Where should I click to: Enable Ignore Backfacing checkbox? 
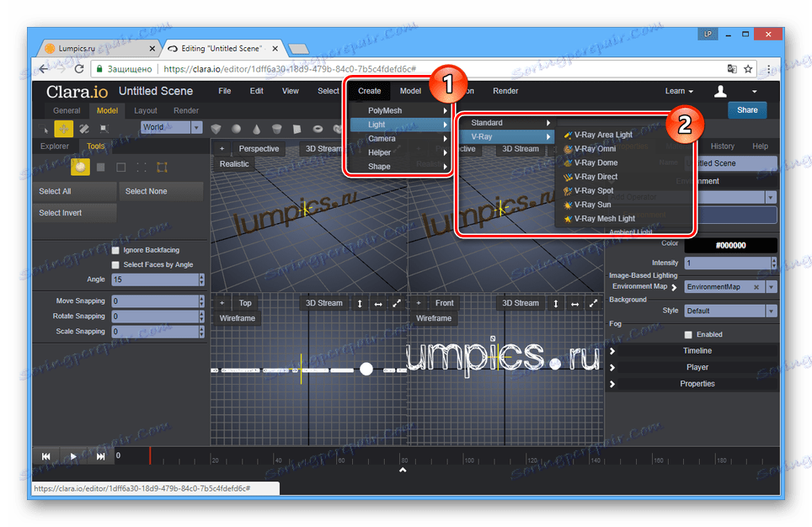(x=115, y=250)
